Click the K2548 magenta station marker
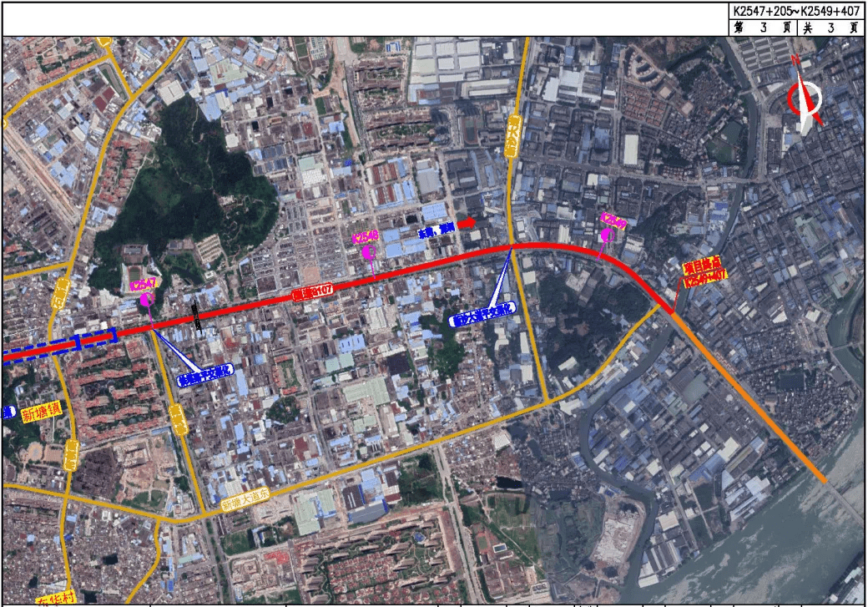Image resolution: width=868 pixels, height=607 pixels. tap(367, 250)
